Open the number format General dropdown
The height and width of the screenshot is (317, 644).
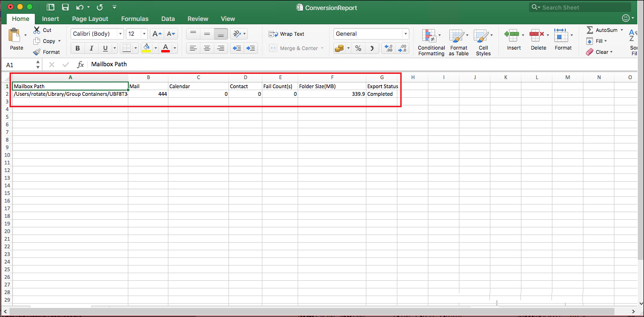tap(405, 34)
